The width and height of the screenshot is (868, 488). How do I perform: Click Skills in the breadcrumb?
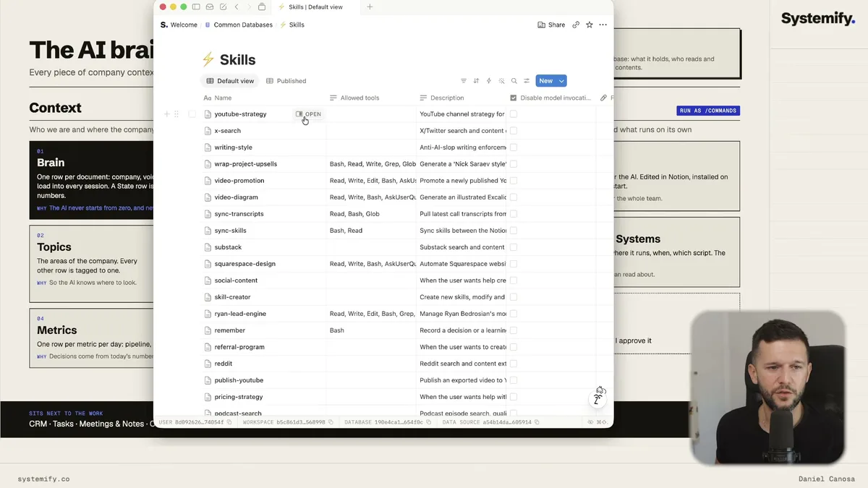(x=292, y=25)
